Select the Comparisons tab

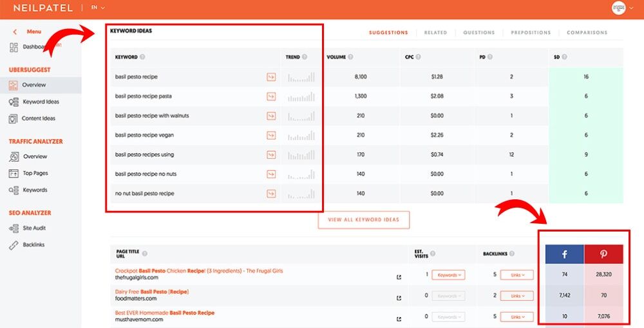coord(587,32)
